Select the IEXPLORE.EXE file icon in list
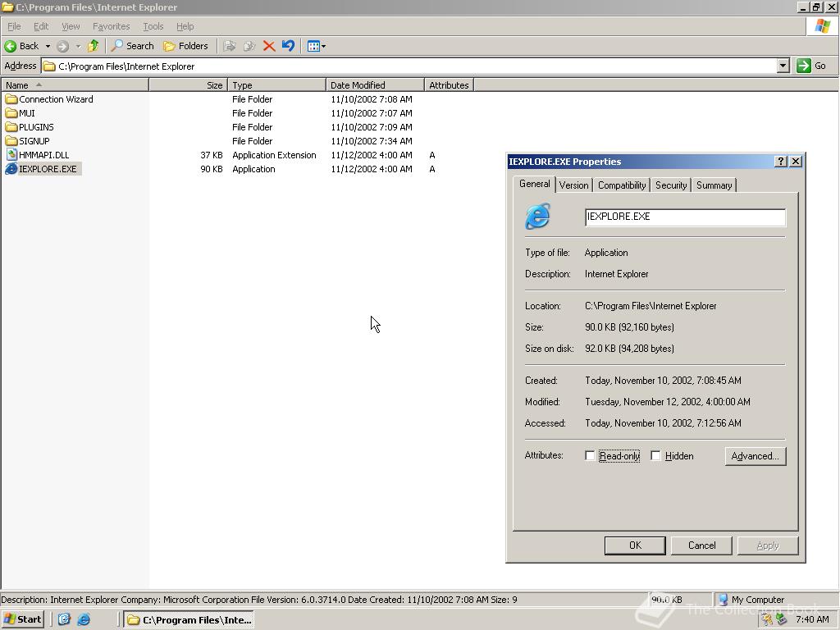Viewport: 840px width, 630px height. [11, 169]
